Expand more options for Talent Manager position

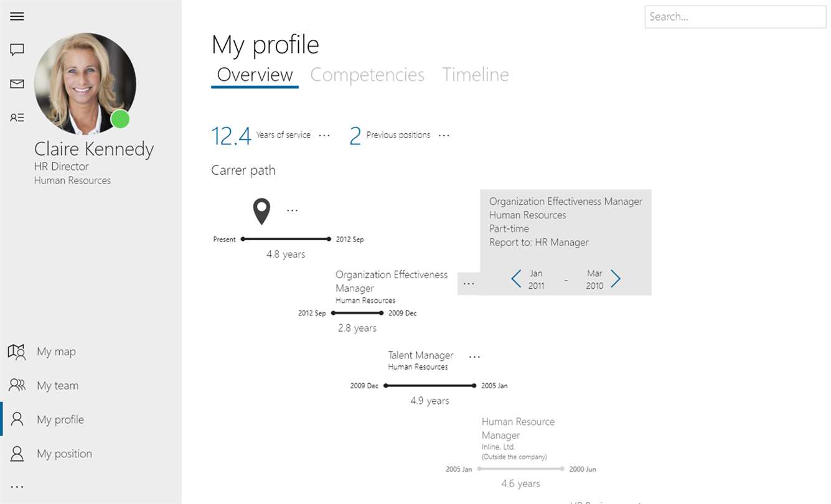[474, 357]
